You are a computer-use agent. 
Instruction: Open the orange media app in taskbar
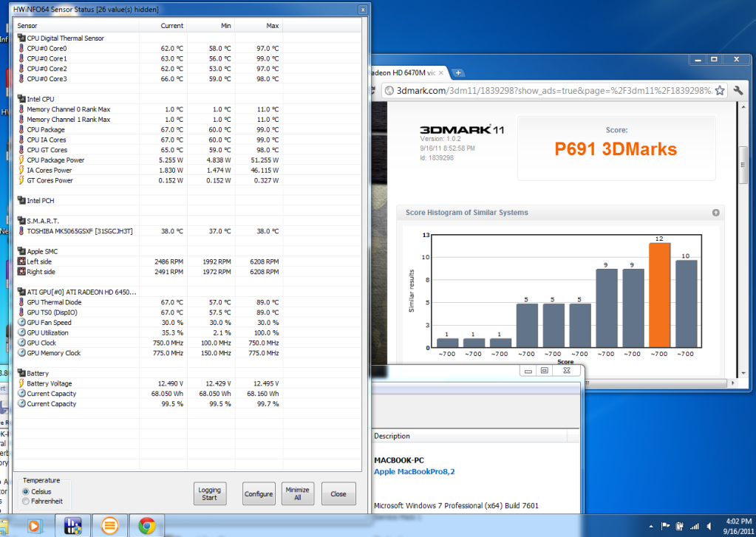click(109, 525)
